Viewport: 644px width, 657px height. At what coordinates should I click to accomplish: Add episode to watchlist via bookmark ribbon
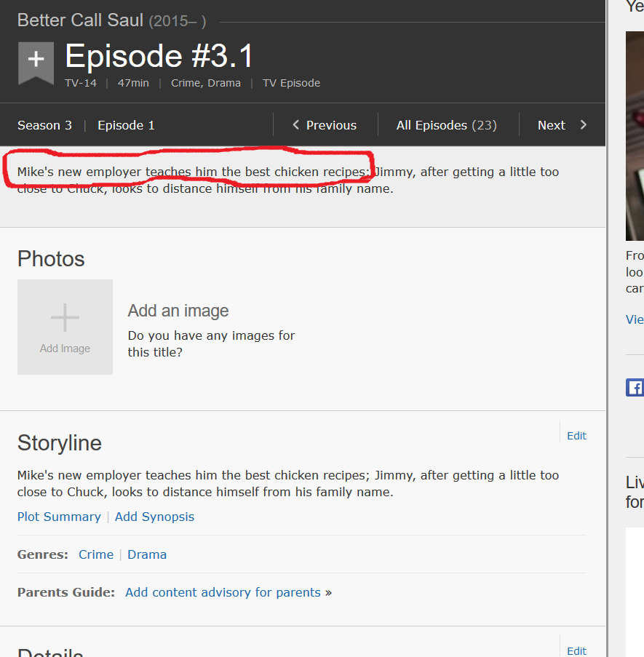[36, 63]
